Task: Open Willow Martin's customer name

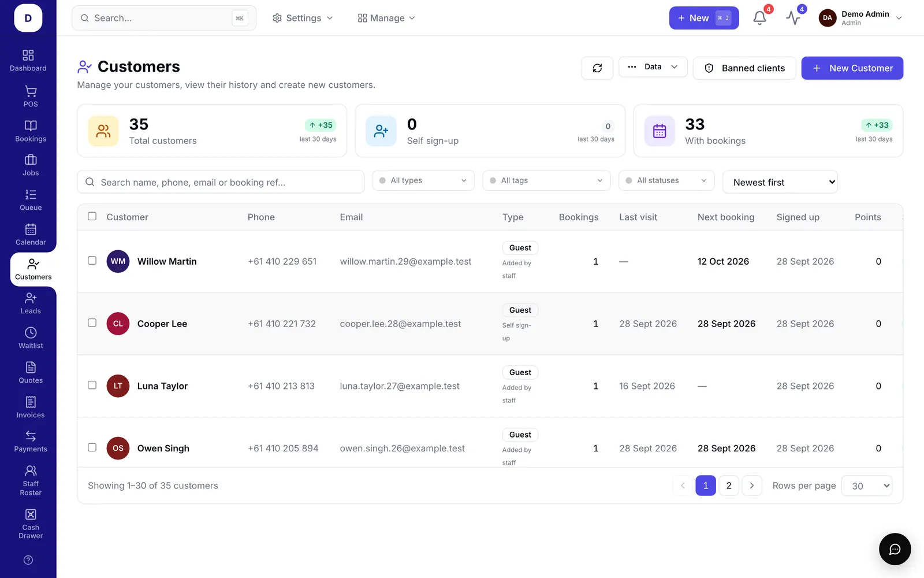Action: tap(167, 261)
